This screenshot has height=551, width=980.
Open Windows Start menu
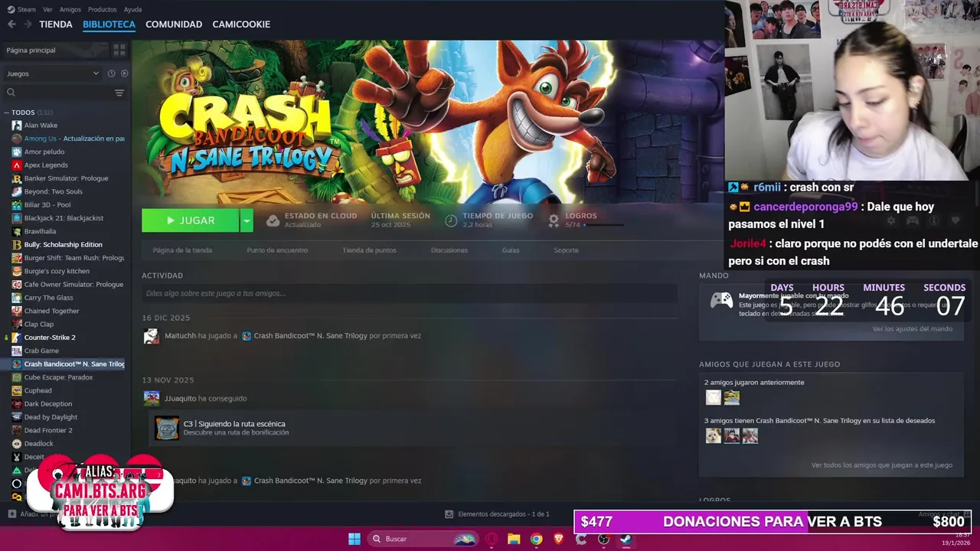354,539
